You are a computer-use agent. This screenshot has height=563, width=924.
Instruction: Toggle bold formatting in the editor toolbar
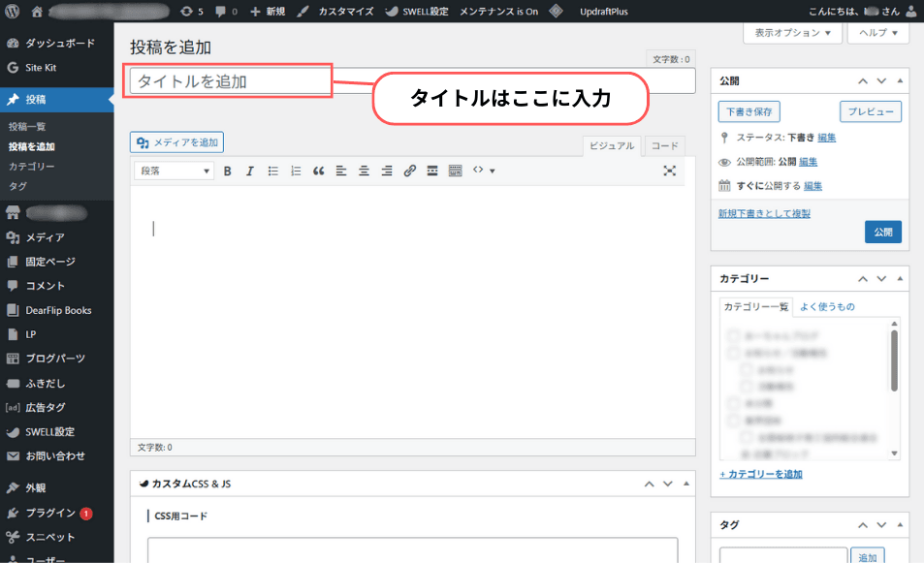tap(227, 171)
